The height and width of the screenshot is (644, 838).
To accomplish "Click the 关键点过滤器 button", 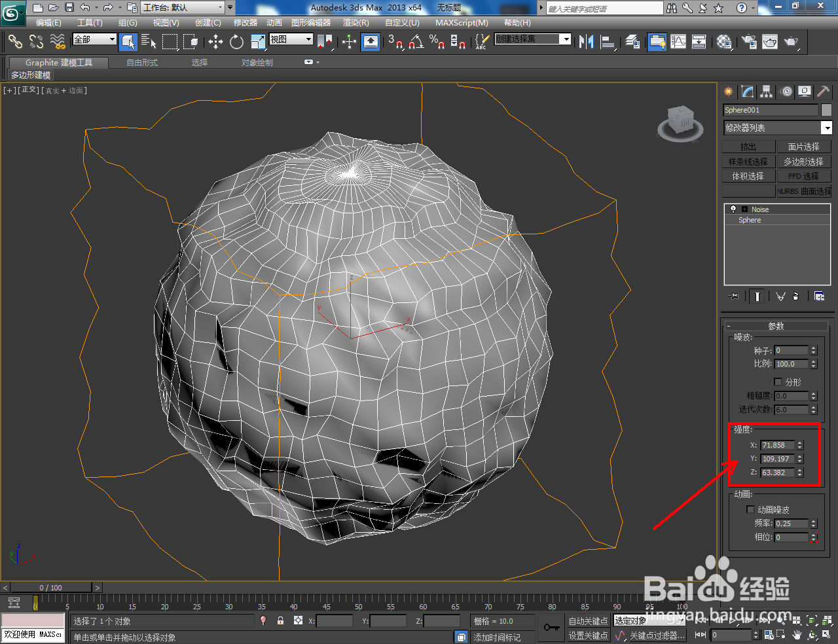I will [657, 635].
